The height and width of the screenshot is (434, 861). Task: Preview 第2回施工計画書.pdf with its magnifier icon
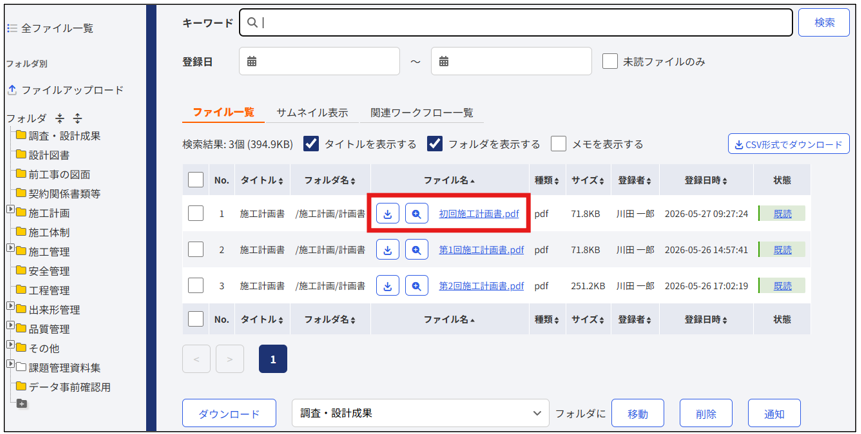[417, 286]
